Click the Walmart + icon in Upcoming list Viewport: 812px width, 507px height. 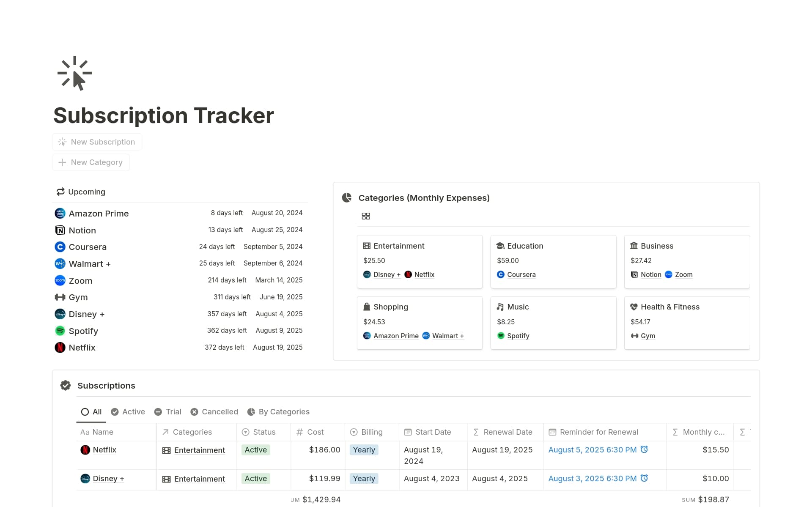60,263
